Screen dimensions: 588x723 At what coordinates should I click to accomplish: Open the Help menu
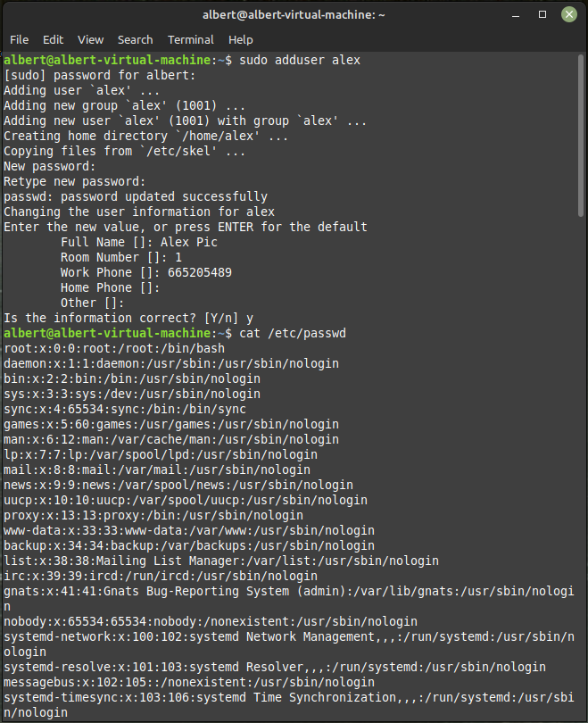click(x=241, y=40)
